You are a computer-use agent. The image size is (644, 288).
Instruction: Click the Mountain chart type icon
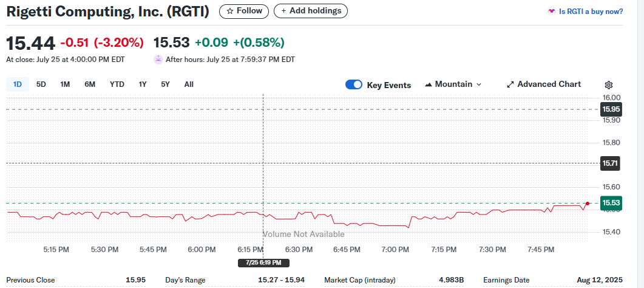429,84
